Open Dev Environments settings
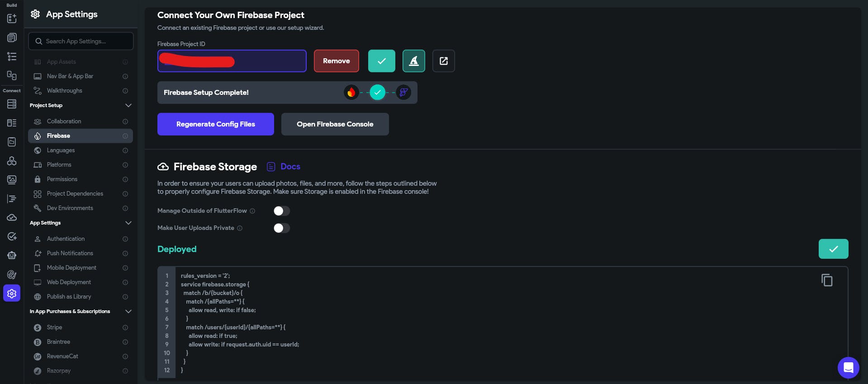The height and width of the screenshot is (384, 868). point(81,208)
